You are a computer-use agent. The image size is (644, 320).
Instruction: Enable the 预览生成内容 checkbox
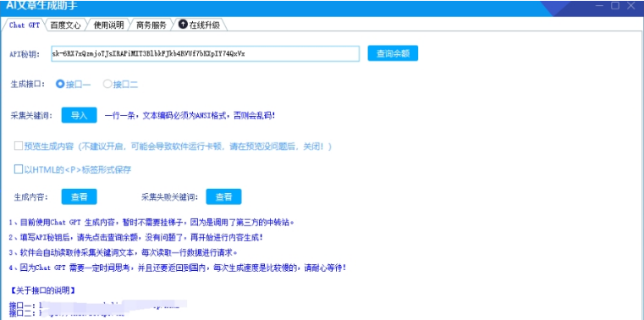click(19, 146)
